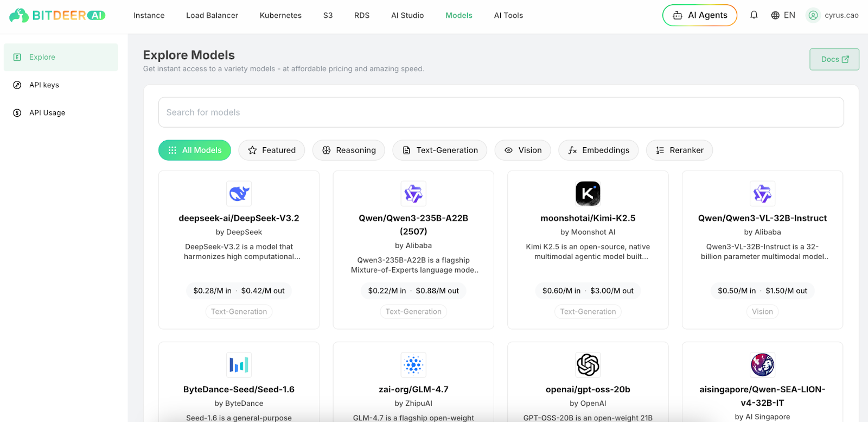Viewport: 868px width, 422px height.
Task: Filter by Featured models
Action: 272,150
